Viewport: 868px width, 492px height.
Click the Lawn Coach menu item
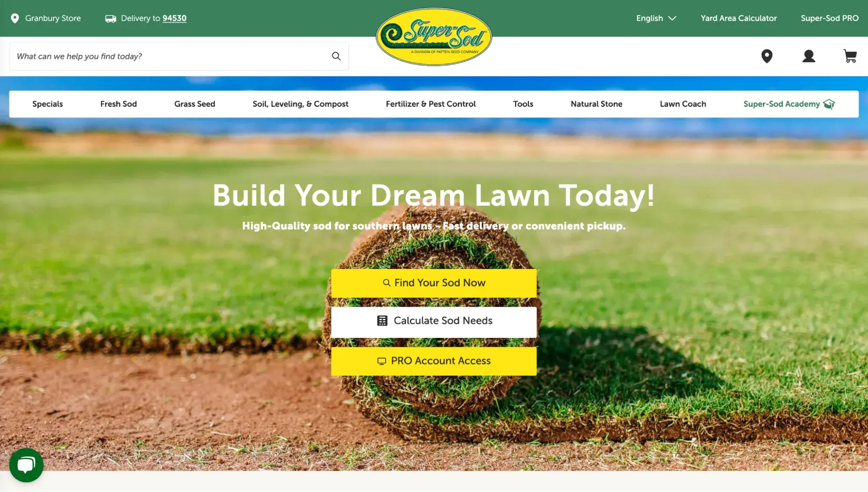tap(683, 104)
